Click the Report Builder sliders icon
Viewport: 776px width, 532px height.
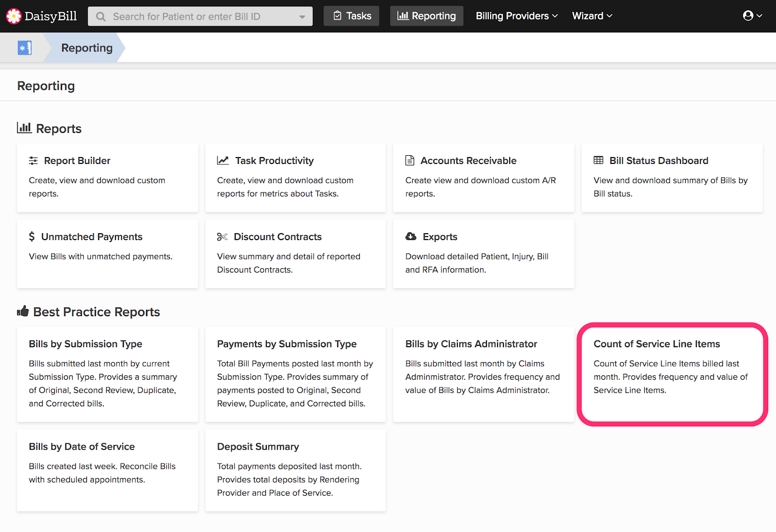(x=33, y=161)
